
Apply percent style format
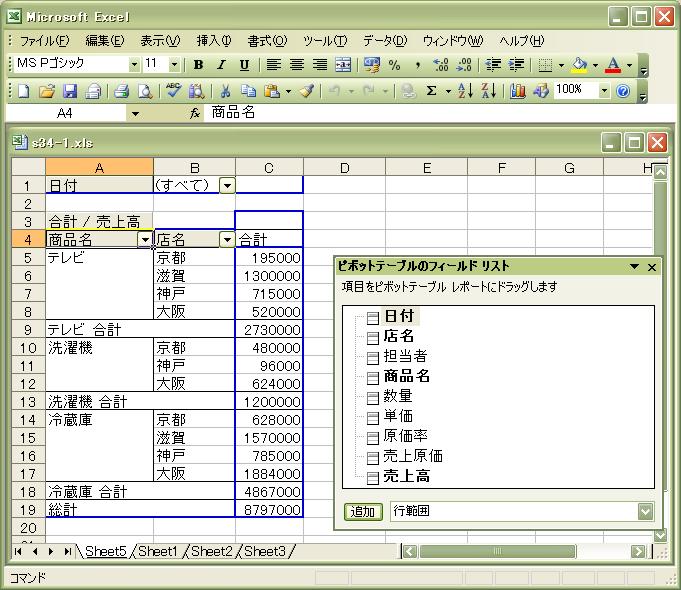coord(394,65)
